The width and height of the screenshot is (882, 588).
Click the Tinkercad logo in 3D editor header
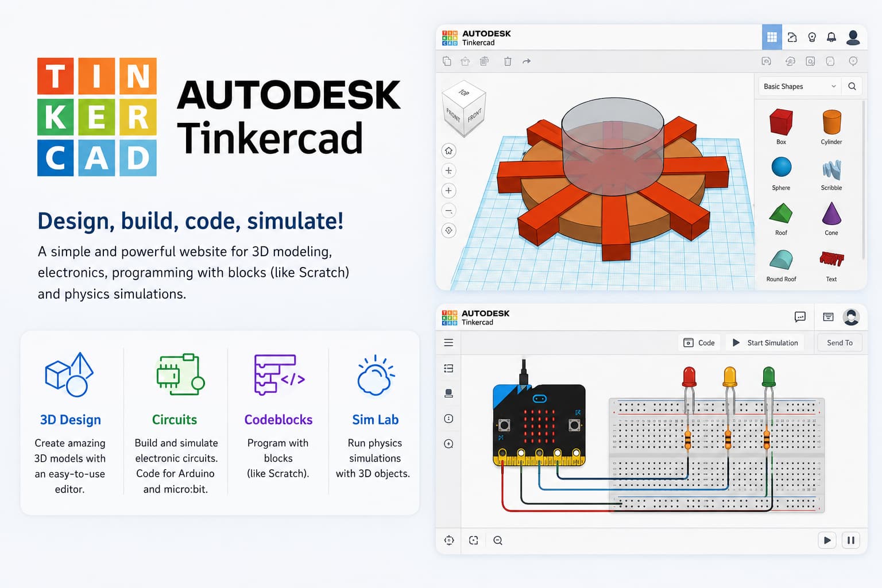(450, 38)
